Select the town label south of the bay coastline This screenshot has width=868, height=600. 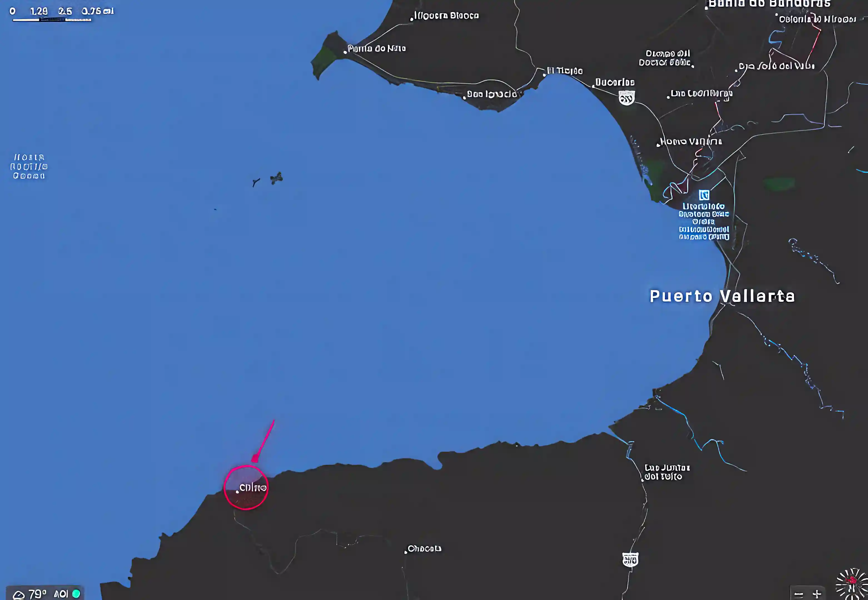[x=424, y=549]
